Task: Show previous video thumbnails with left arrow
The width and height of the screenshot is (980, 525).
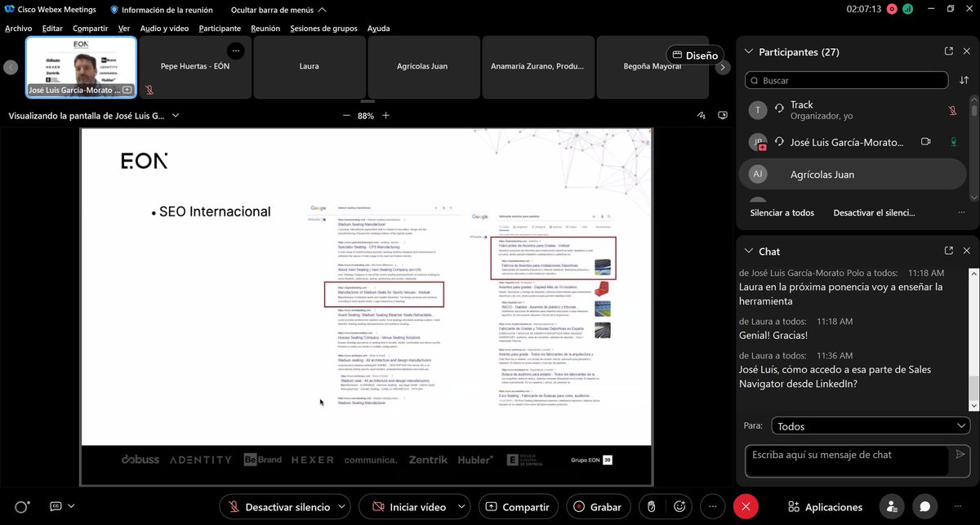Action: [x=10, y=68]
